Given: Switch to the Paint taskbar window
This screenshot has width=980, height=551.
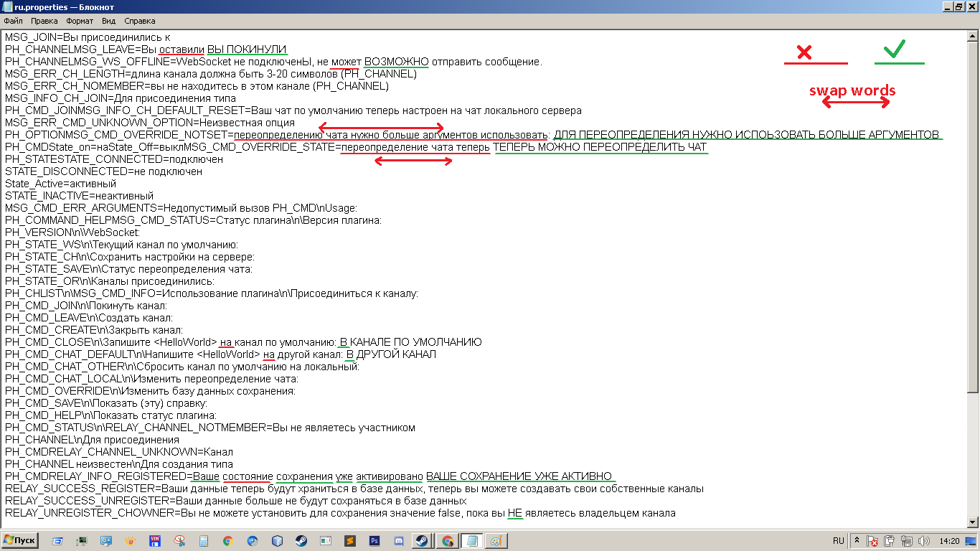Looking at the screenshot, I should click(495, 541).
